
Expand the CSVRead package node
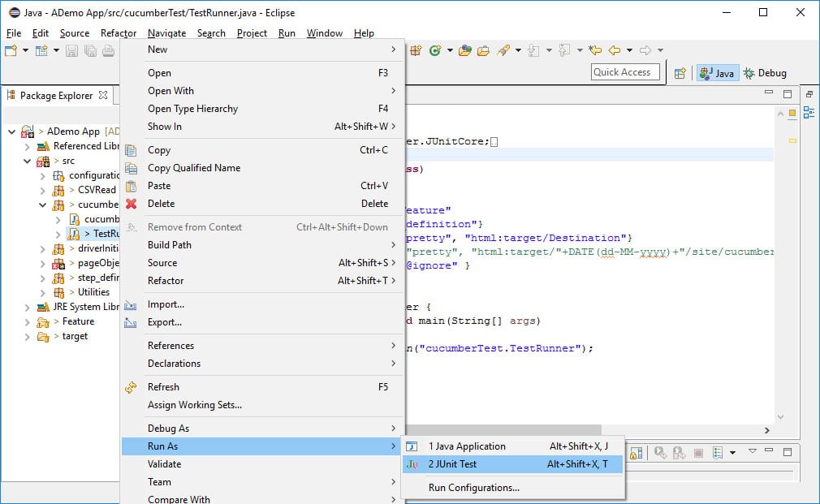tap(43, 190)
